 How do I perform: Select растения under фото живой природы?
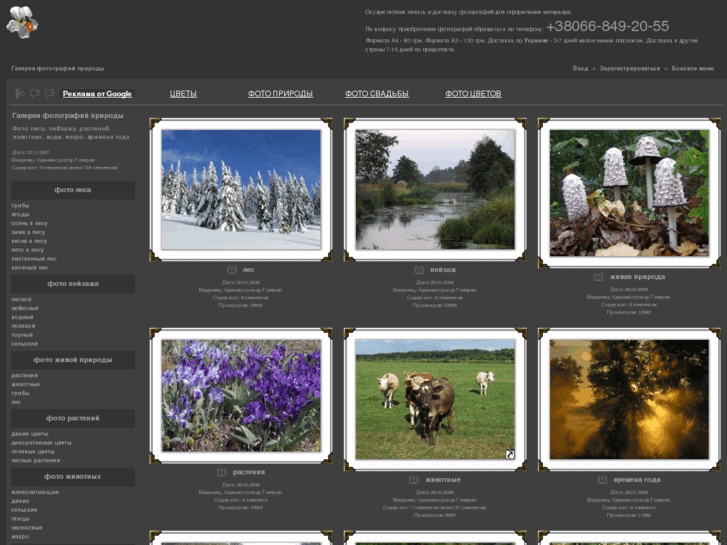click(25, 375)
